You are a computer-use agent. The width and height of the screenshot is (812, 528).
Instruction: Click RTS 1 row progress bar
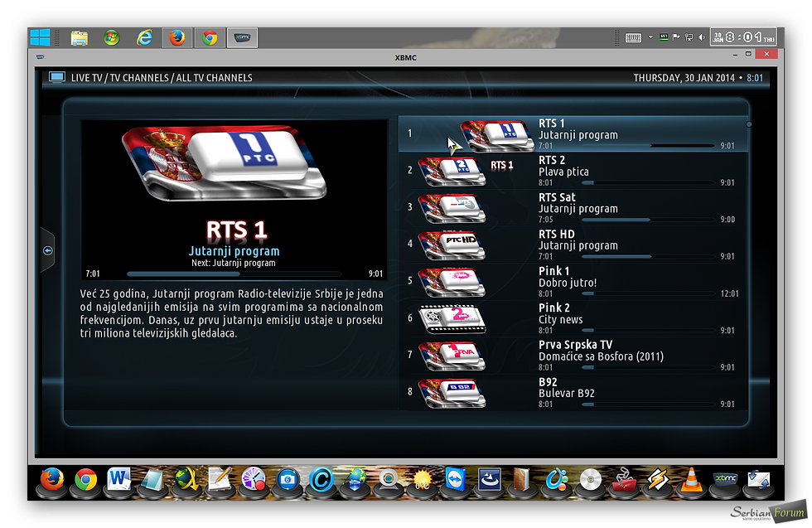click(648, 146)
